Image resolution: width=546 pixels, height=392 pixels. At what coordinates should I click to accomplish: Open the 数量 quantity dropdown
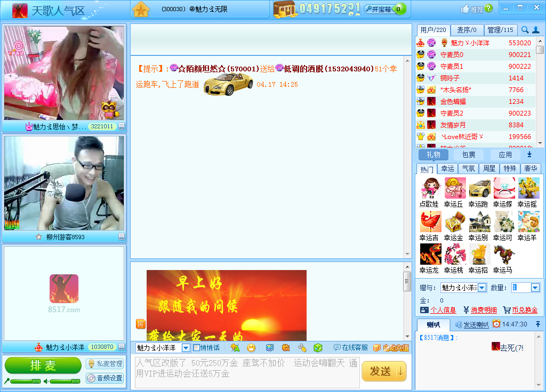(x=535, y=288)
